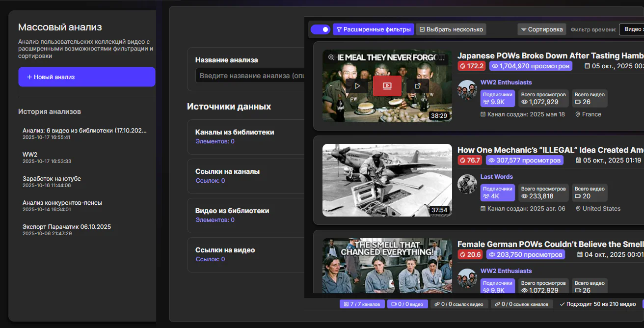Image resolution: width=644 pixels, height=328 pixels.
Task: Open first video via external link icon
Action: pyautogui.click(x=417, y=86)
